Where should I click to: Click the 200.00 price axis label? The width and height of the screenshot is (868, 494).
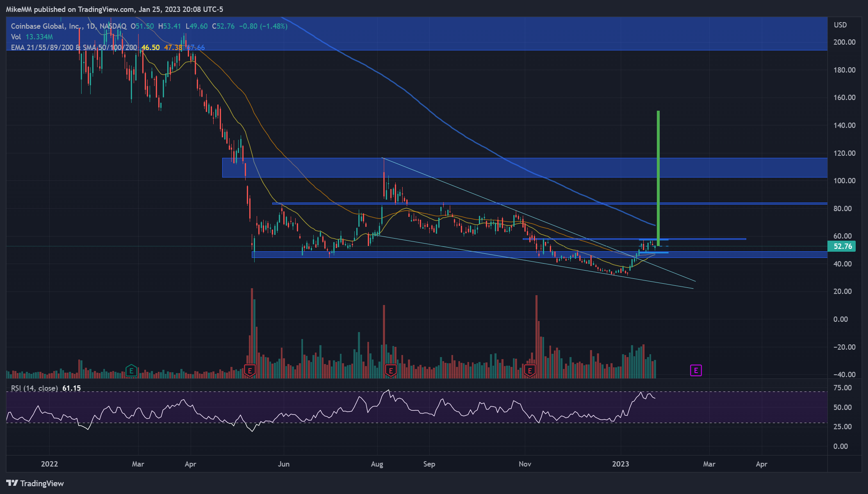[x=845, y=42]
